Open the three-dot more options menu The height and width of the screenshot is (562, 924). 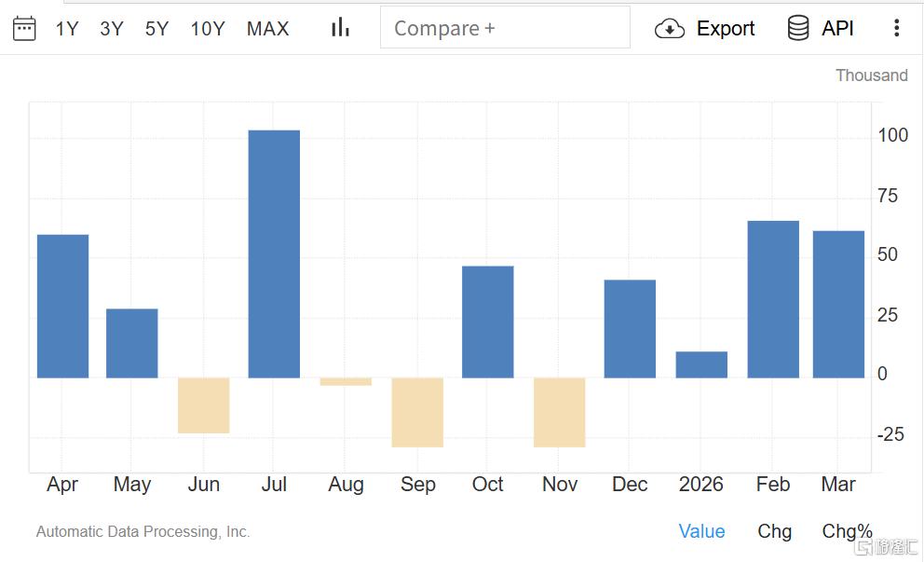(x=896, y=28)
